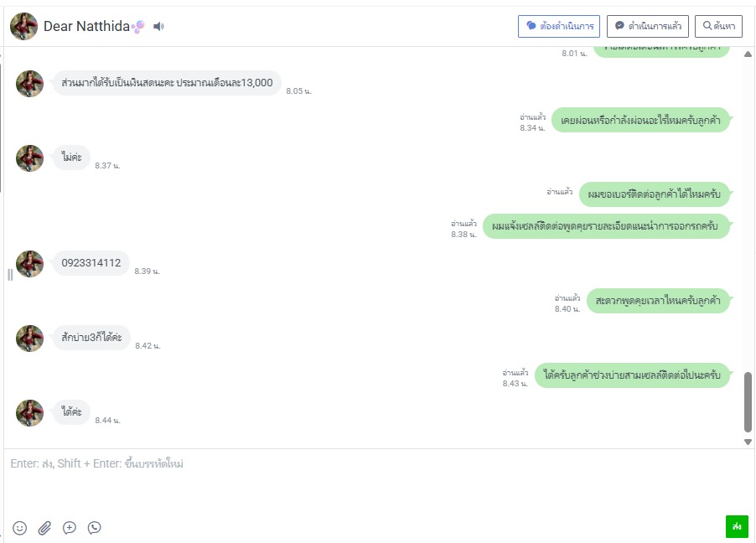Screen dimensions: 756x543
Task: Click the panel resize handle on left edge
Action: pyautogui.click(x=10, y=275)
